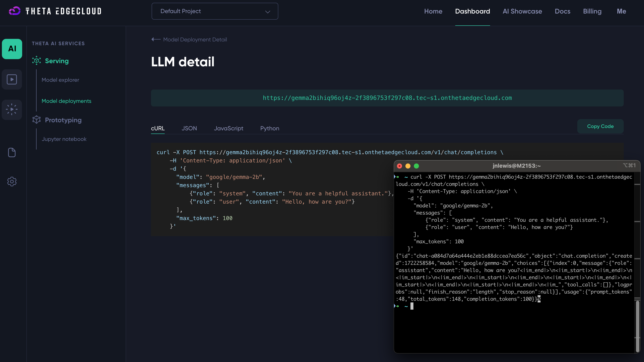Minimize the terminal with yellow button
This screenshot has width=644, height=362.
tap(408, 166)
